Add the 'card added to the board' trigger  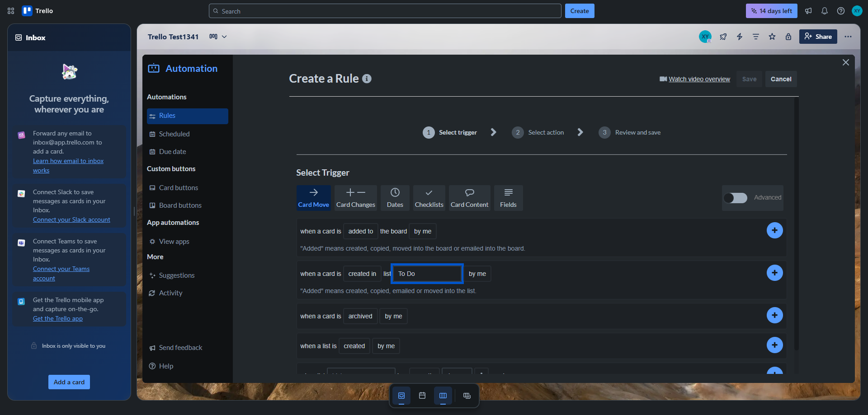pos(775,230)
